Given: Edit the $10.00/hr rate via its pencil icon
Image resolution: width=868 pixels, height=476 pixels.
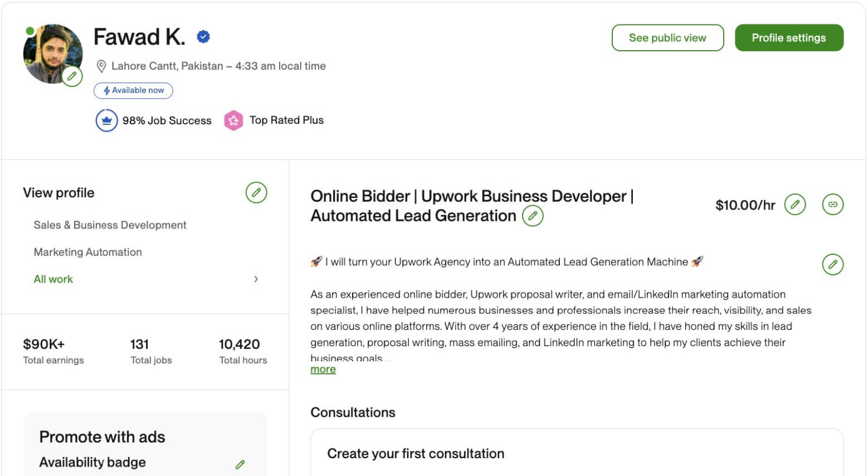Looking at the screenshot, I should coord(795,205).
